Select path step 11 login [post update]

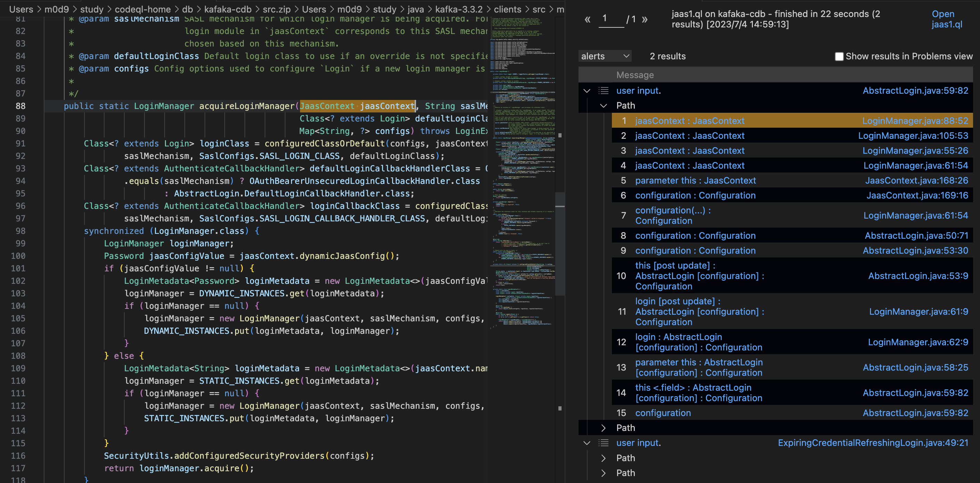[x=700, y=312]
